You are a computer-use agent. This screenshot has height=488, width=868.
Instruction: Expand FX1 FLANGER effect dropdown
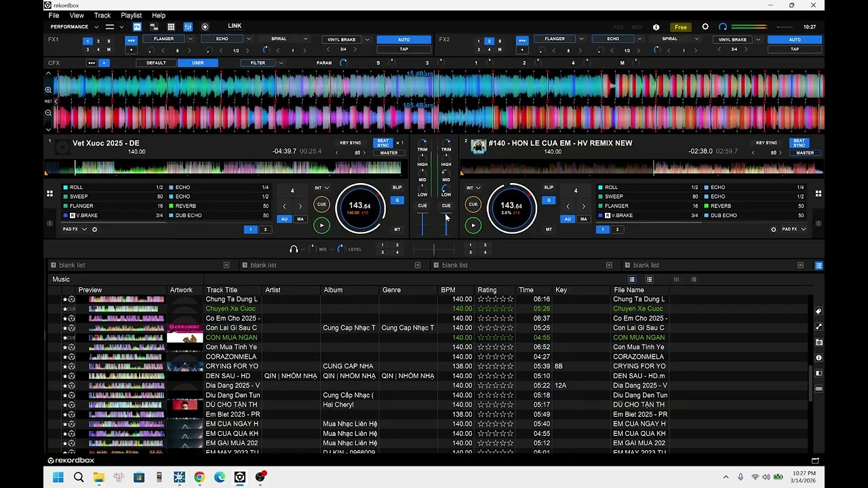tap(190, 39)
